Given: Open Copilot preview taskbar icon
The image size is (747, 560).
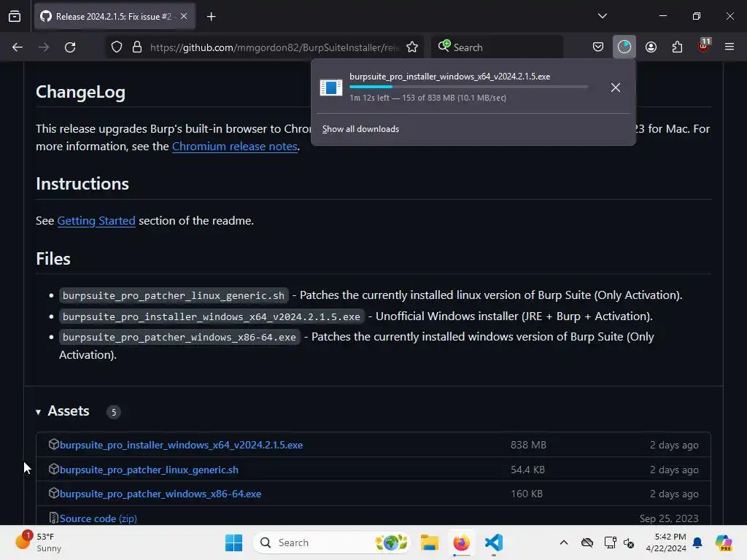Looking at the screenshot, I should pos(724,542).
